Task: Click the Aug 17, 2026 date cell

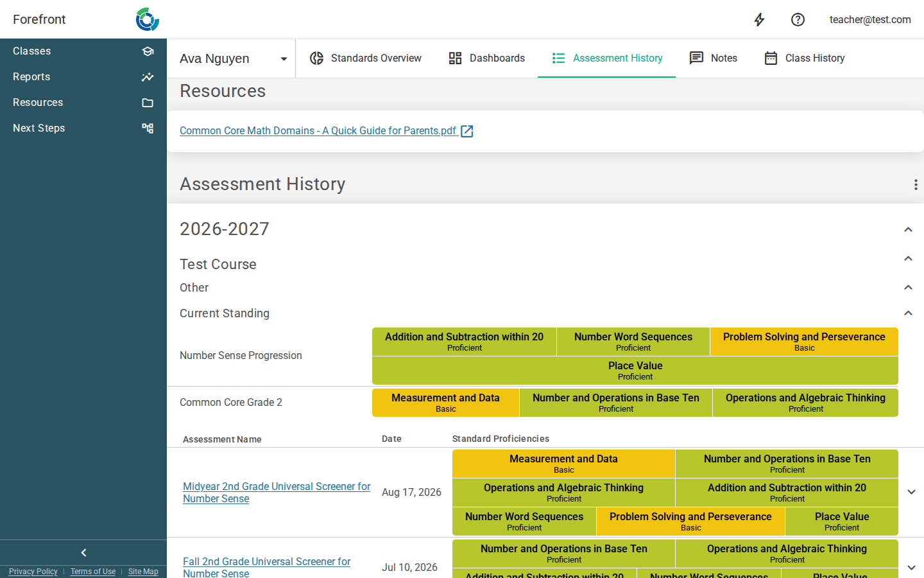Action: (x=411, y=492)
